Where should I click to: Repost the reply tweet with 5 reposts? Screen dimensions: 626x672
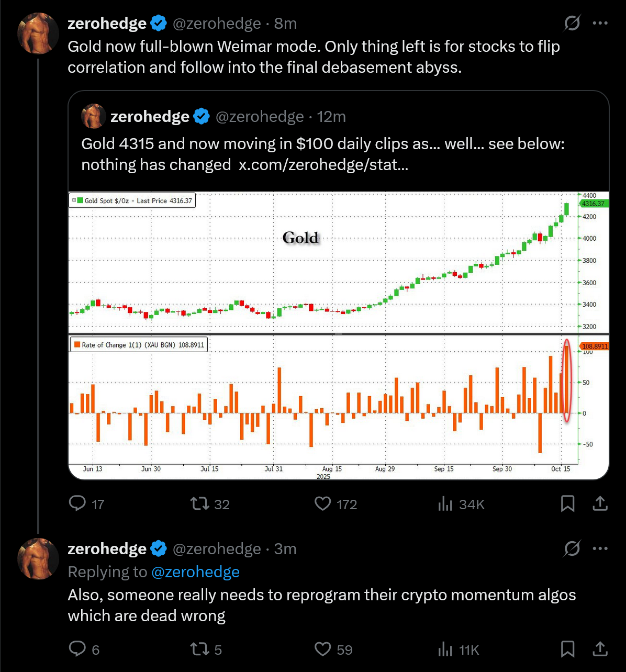199,649
